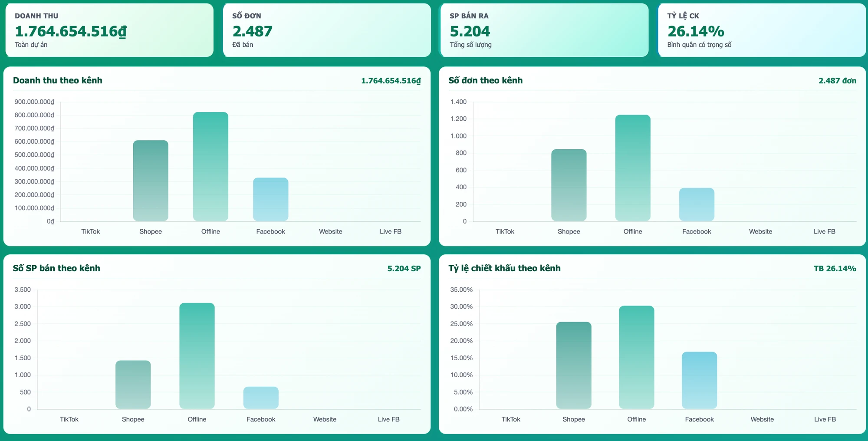Click Facebook bar in Tỷ lệ chiết khấu chart
This screenshot has height=441, width=868.
coord(700,380)
